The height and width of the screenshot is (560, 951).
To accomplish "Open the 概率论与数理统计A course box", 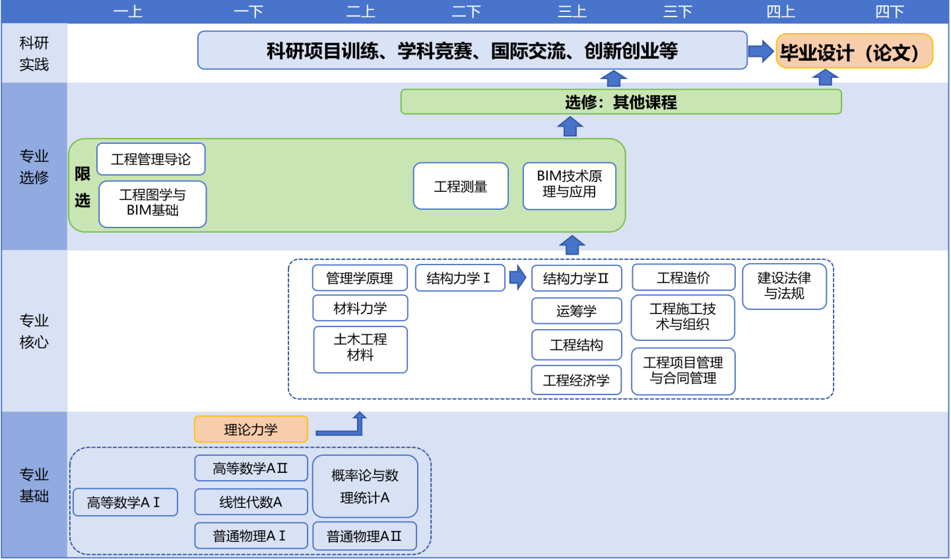I will (365, 486).
